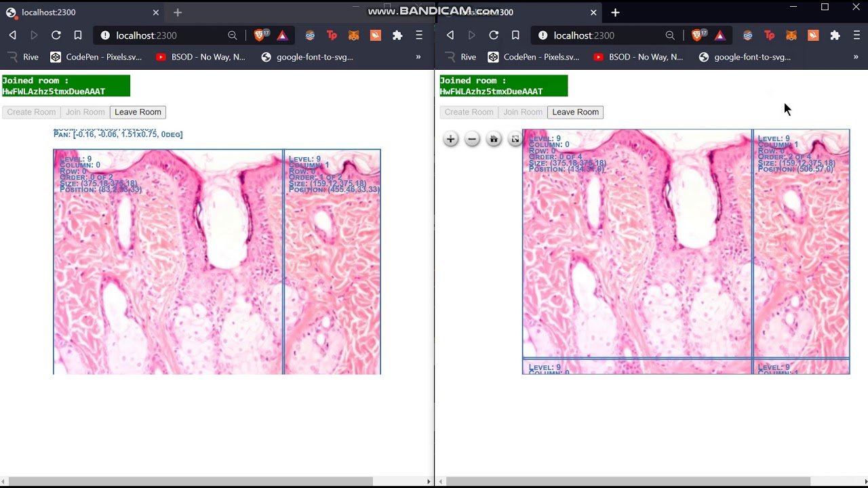Open BSOD YouTube bookmark in right window
The image size is (868, 488).
[638, 57]
